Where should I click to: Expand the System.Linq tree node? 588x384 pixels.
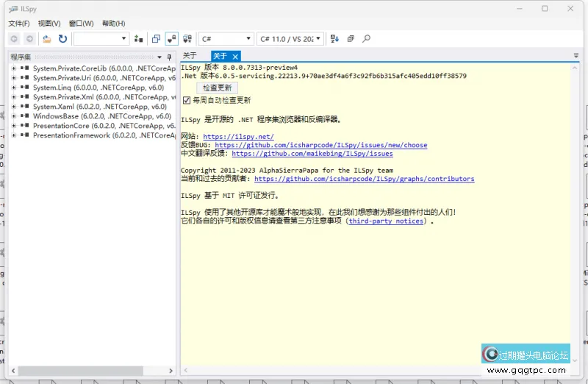14,88
